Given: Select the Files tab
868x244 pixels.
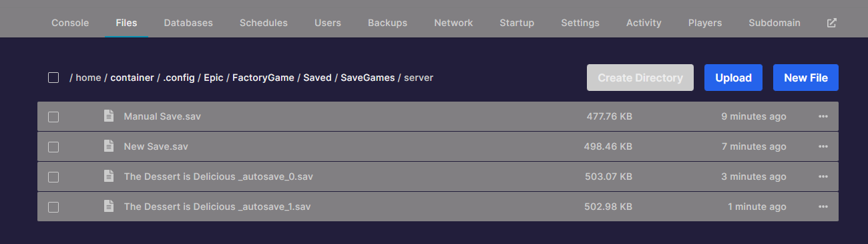Looking at the screenshot, I should (126, 23).
